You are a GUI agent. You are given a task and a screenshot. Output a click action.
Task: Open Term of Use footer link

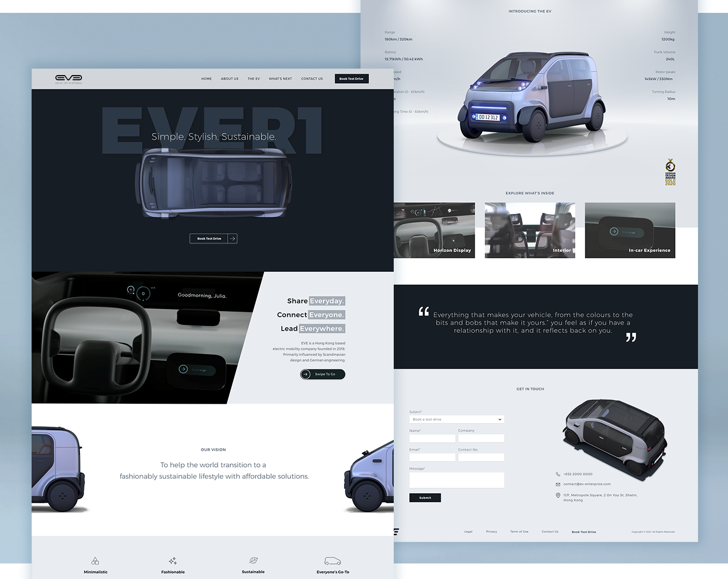519,532
